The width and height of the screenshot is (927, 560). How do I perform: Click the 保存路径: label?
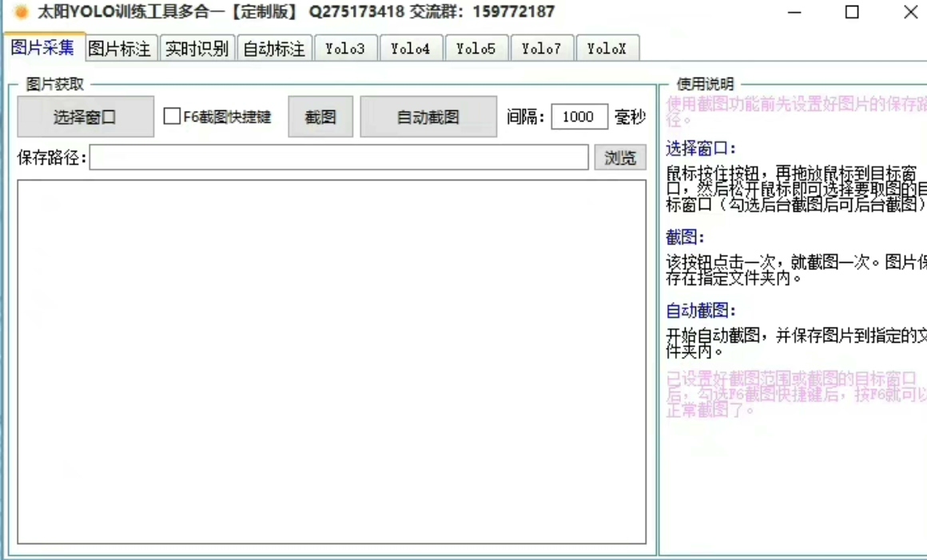53,157
